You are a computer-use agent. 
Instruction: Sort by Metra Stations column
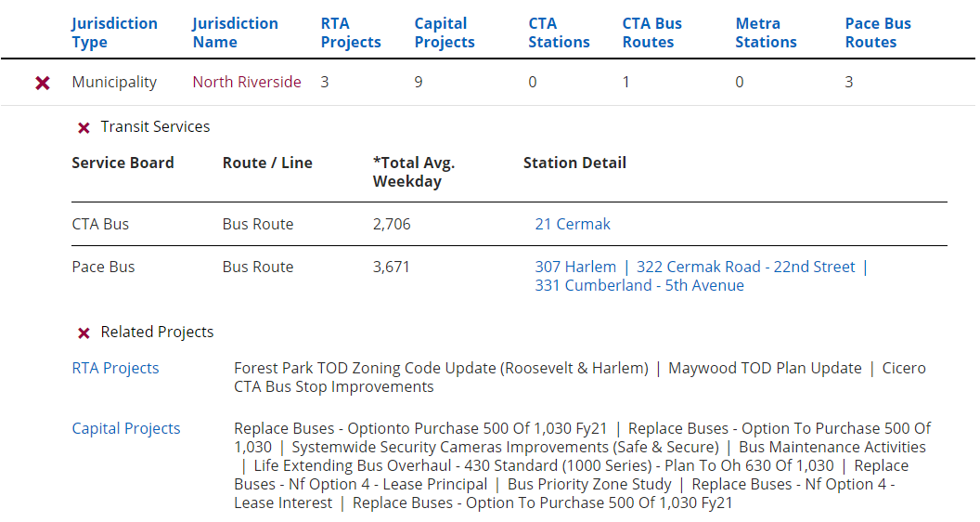767,33
